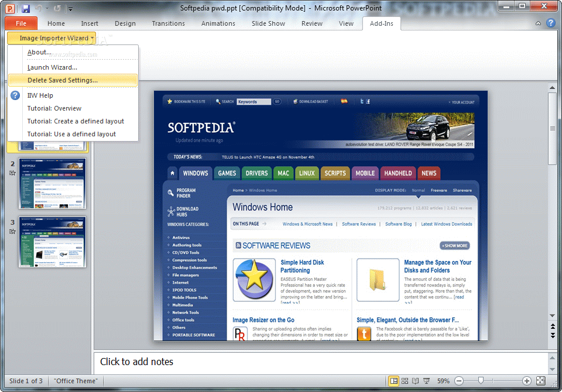Click the animation star icon under slide 3
This screenshot has height=392, width=562.
(12, 232)
